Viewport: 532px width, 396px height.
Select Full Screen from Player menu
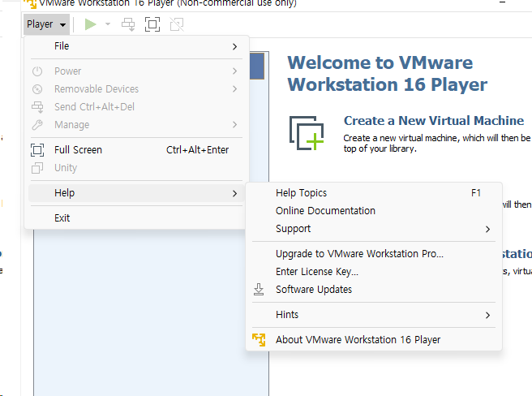pyautogui.click(x=136, y=150)
